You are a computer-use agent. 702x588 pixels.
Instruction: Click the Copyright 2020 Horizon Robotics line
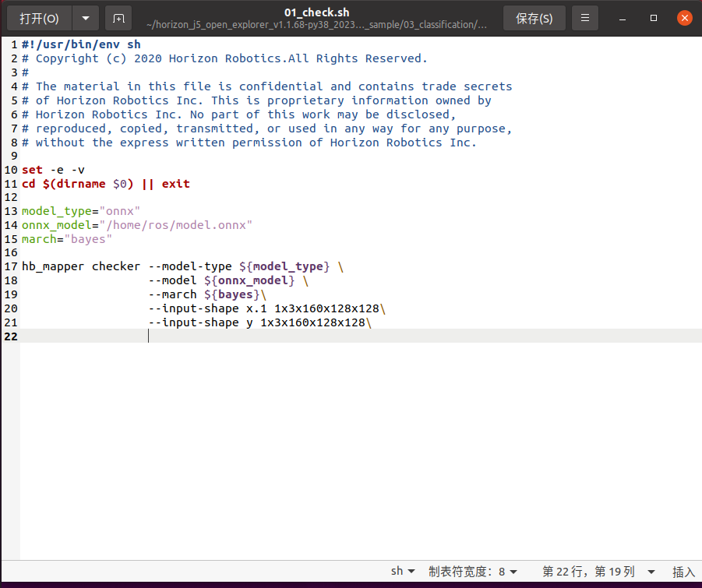click(224, 58)
